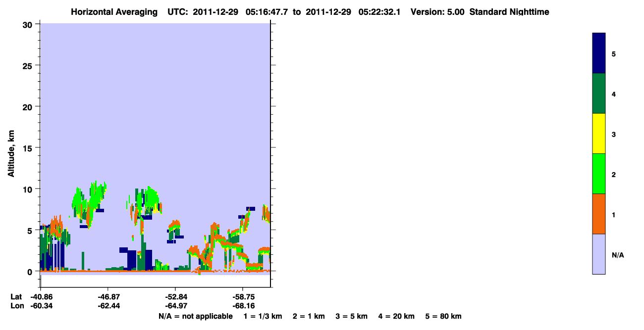Click the '4 = 20 km' legend text

(x=396, y=316)
